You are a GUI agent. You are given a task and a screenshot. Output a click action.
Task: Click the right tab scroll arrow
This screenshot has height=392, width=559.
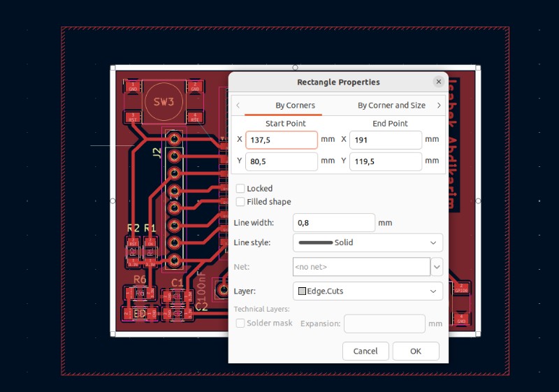(439, 106)
